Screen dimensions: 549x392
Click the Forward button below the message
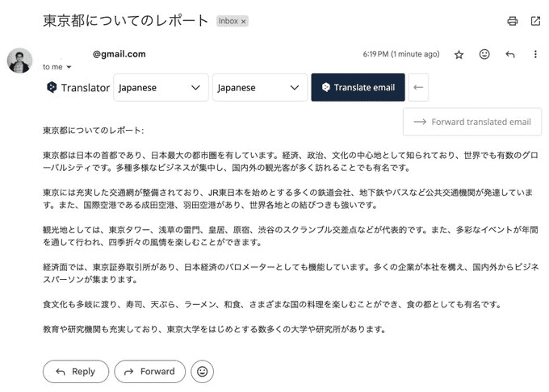[149, 371]
